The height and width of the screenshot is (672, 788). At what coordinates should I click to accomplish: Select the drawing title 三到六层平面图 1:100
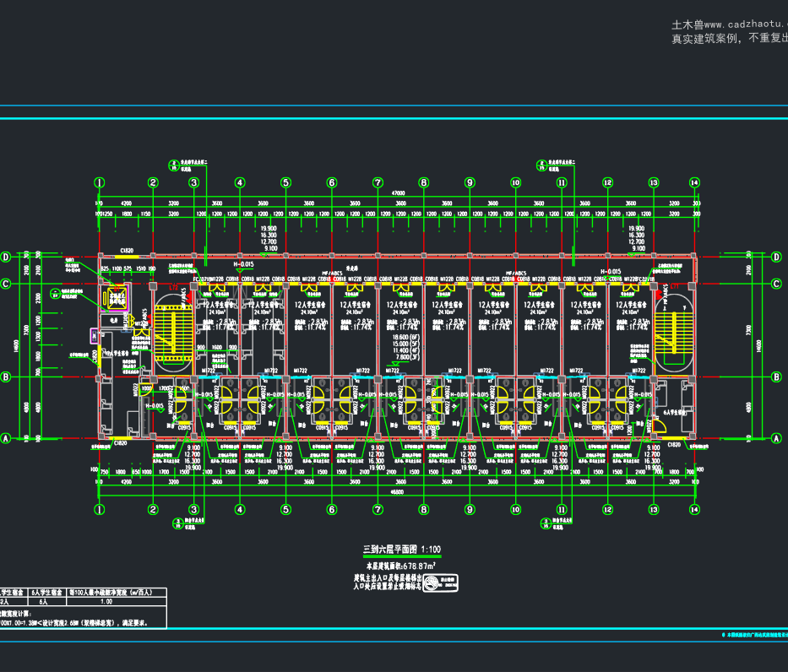(x=401, y=550)
